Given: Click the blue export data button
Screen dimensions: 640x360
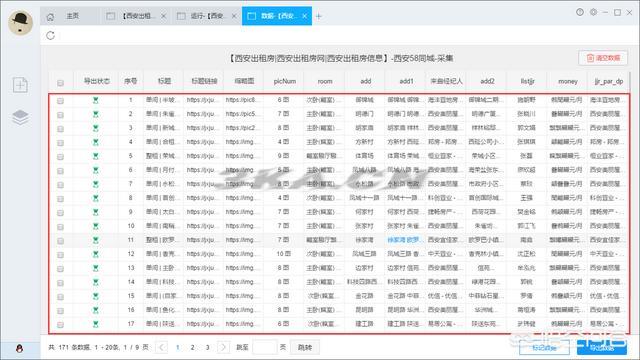Looking at the screenshot, I should pyautogui.click(x=602, y=347).
